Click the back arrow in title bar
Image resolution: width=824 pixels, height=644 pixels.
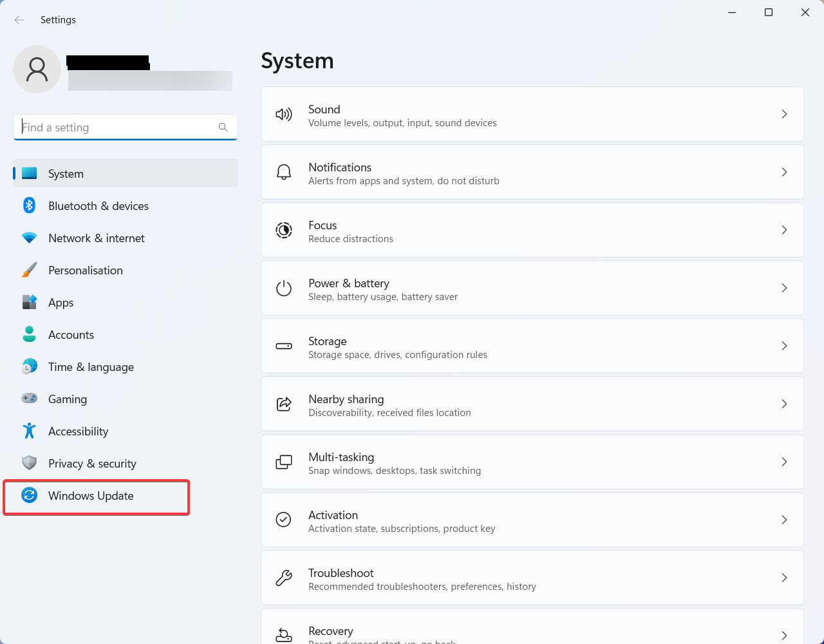[x=19, y=20]
